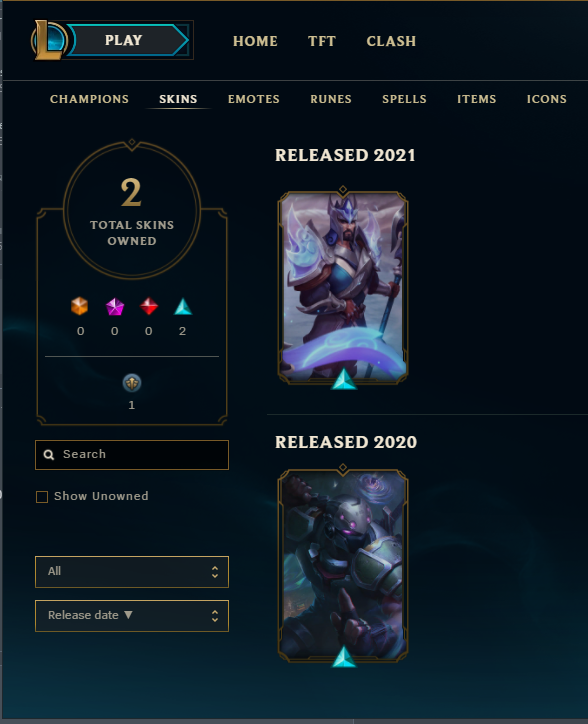This screenshot has height=724, width=588.
Task: Click the teal Epic tier gem in summary
Action: click(183, 307)
